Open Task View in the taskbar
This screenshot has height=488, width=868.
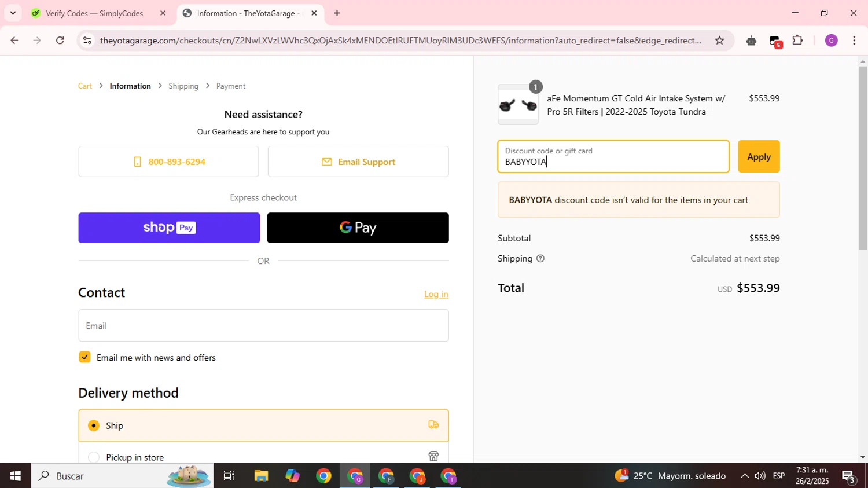pyautogui.click(x=229, y=476)
